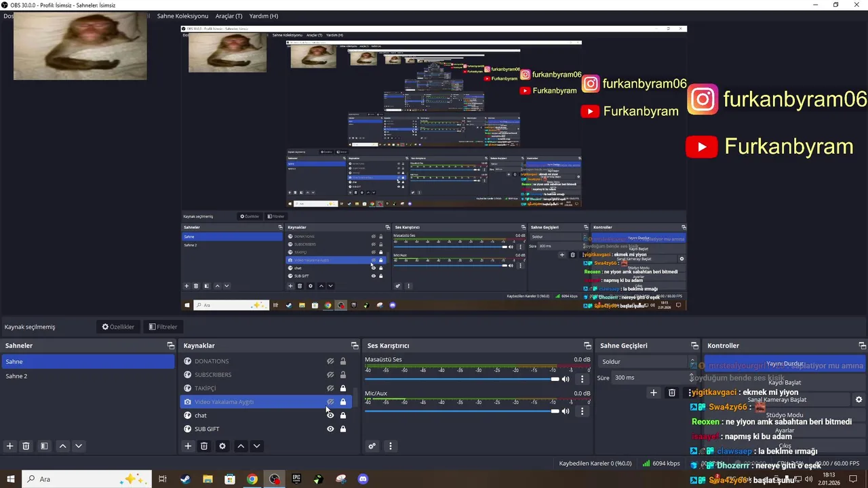
Task: Open the Soldur transition dropdown
Action: 647,362
